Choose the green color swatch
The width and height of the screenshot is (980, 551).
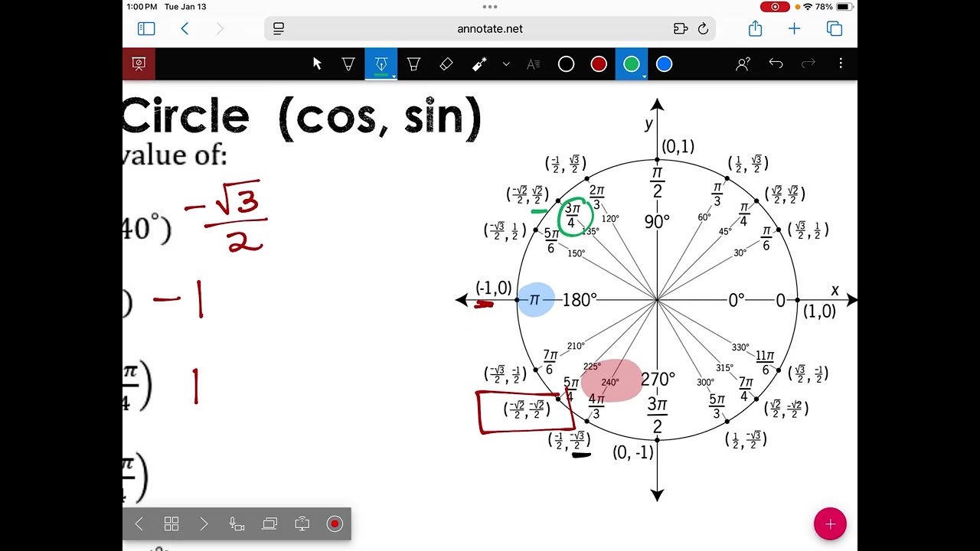coord(632,64)
